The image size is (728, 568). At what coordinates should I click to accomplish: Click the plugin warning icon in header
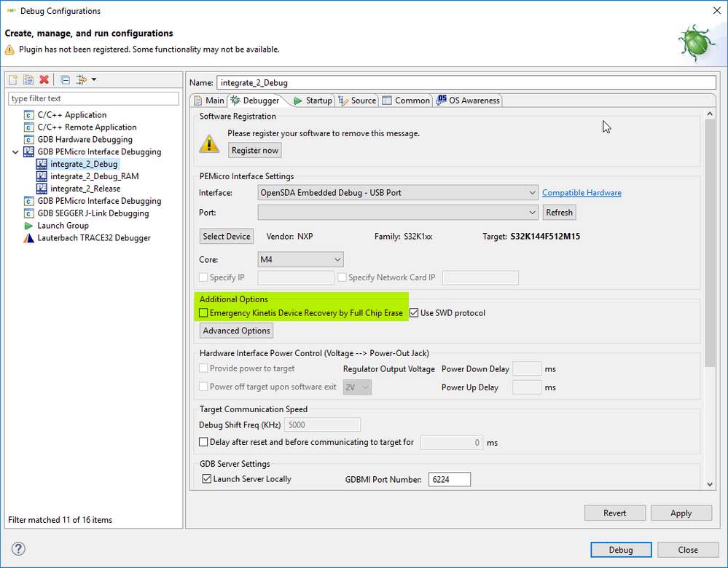pos(9,50)
